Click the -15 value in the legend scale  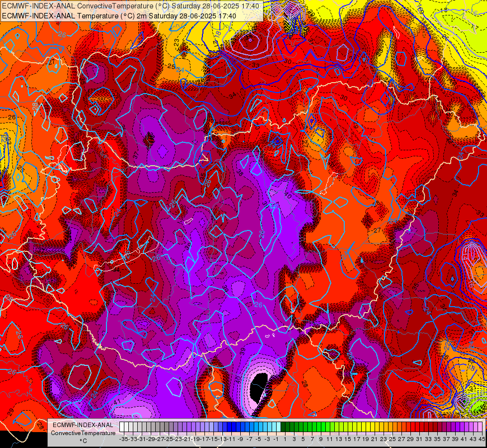tap(213, 440)
